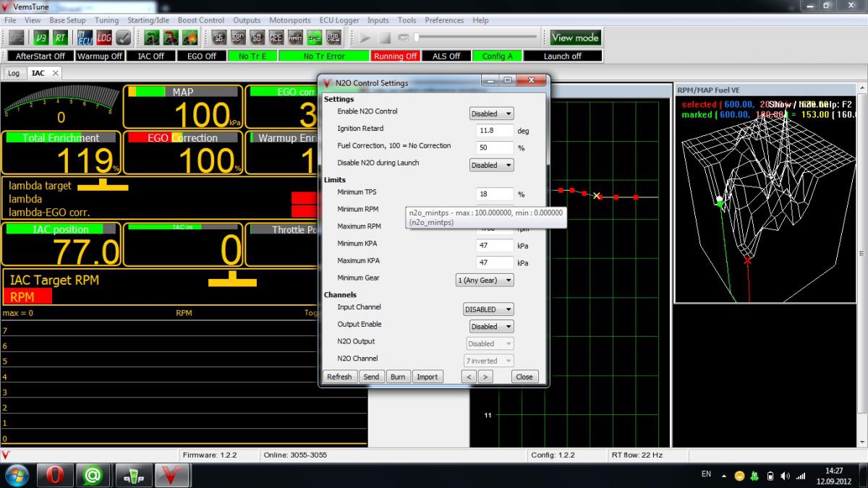
Task: Open the Enable N2O Control dropdown
Action: [491, 114]
